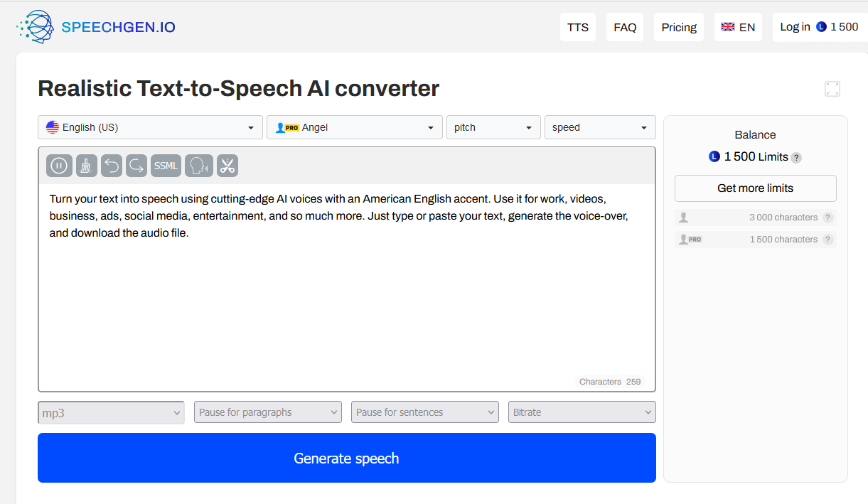
Task: Redo the last edit
Action: (x=138, y=165)
